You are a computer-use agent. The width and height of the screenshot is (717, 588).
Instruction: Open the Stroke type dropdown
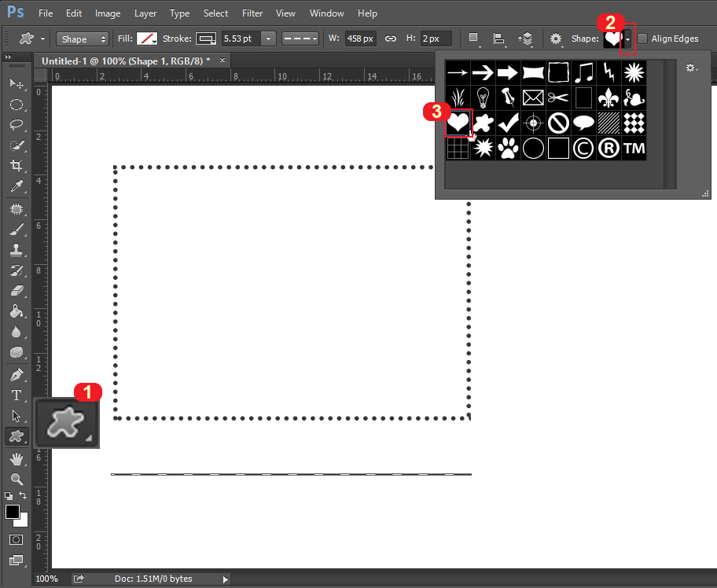206,39
